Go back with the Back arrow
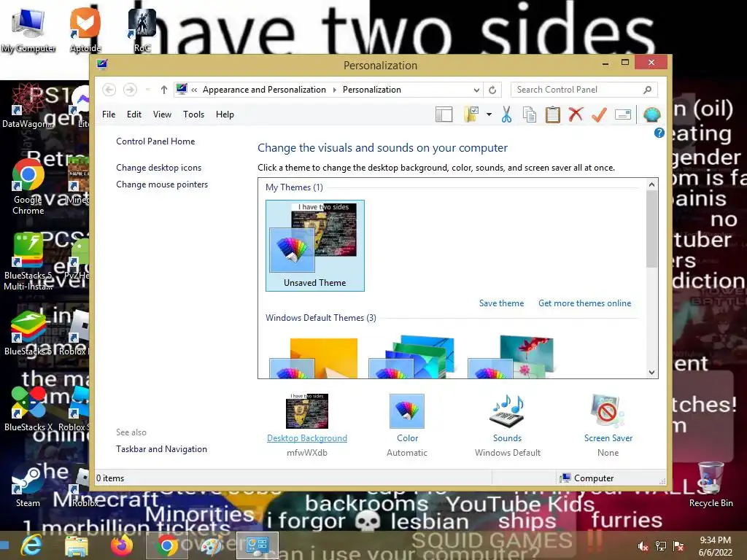 tap(109, 90)
